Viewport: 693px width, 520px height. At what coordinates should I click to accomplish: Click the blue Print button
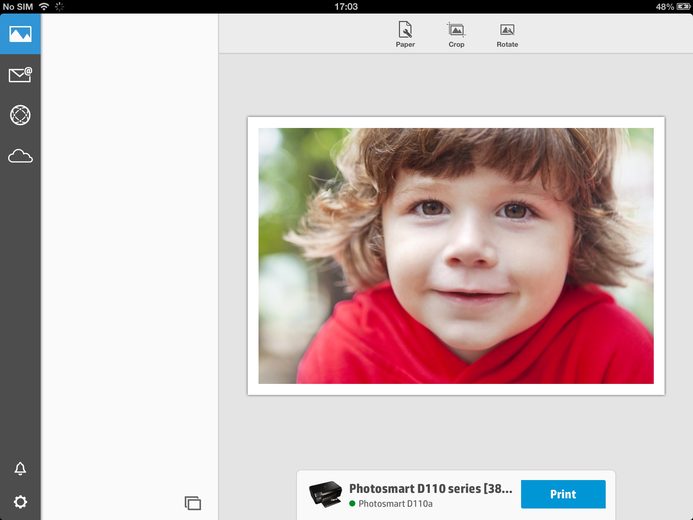coord(563,494)
